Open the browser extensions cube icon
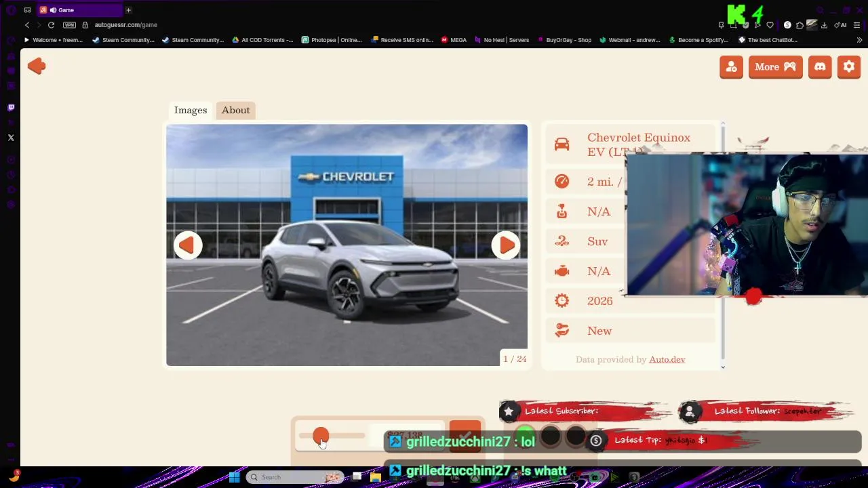 tap(800, 25)
